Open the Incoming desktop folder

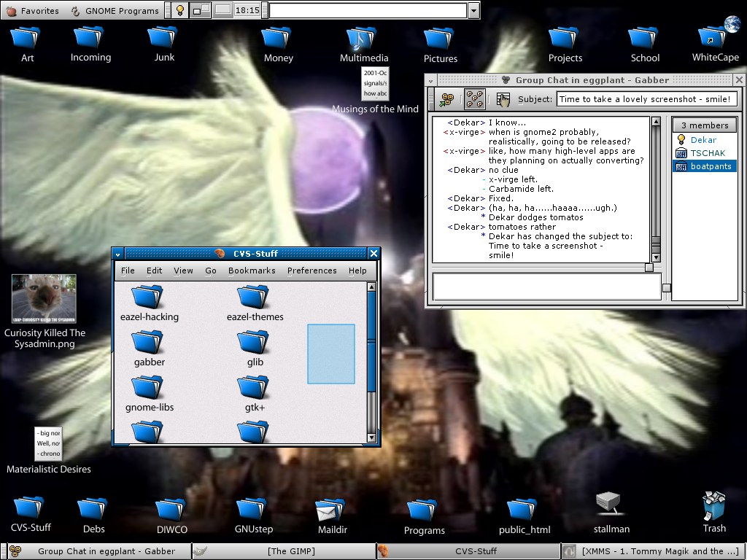click(90, 44)
